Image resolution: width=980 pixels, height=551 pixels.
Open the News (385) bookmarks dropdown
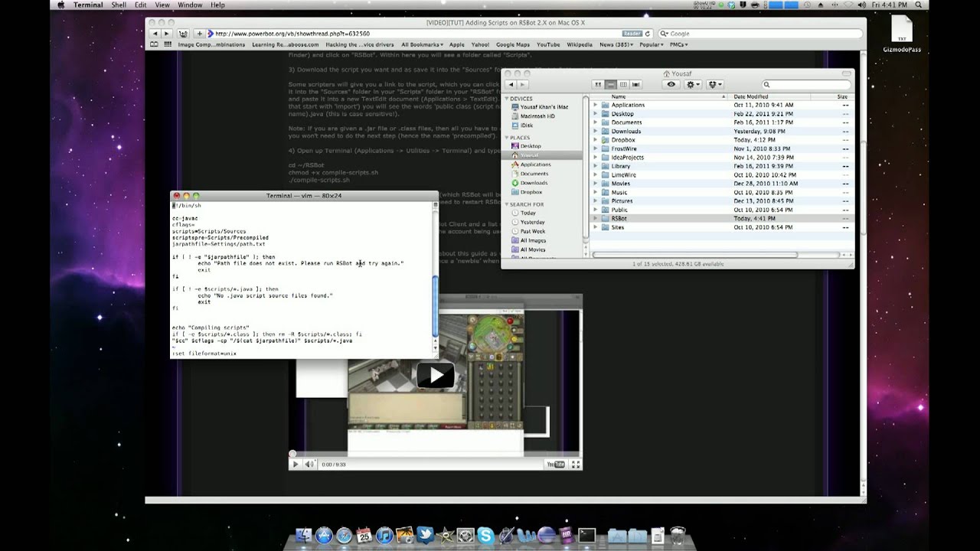617,44
